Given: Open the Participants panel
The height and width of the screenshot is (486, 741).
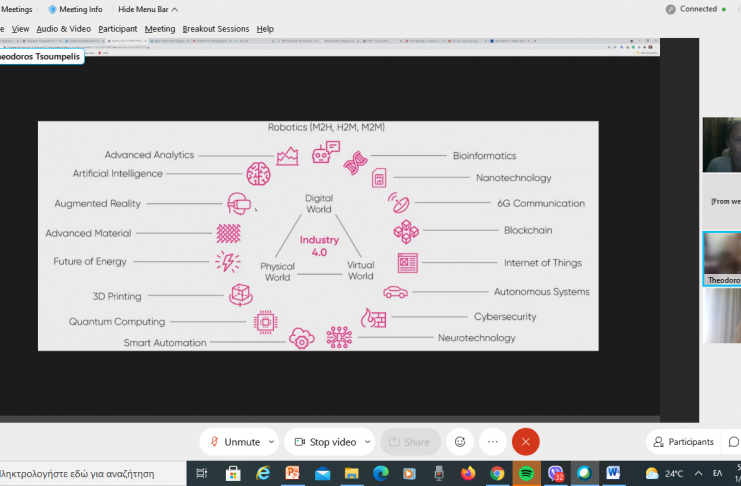Looking at the screenshot, I should 684,442.
